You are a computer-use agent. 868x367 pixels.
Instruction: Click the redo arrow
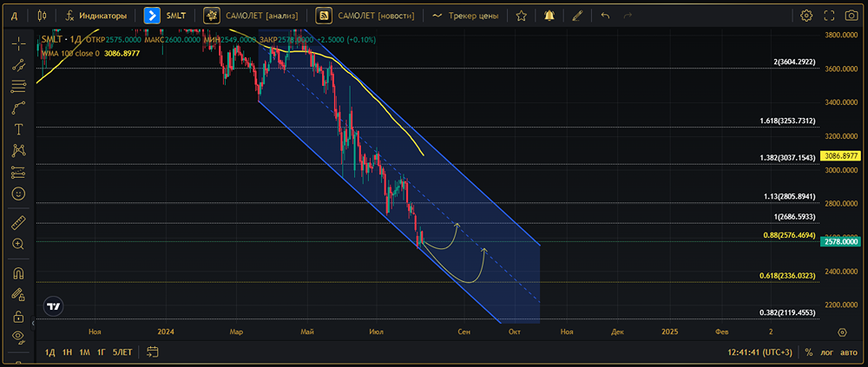click(x=628, y=16)
